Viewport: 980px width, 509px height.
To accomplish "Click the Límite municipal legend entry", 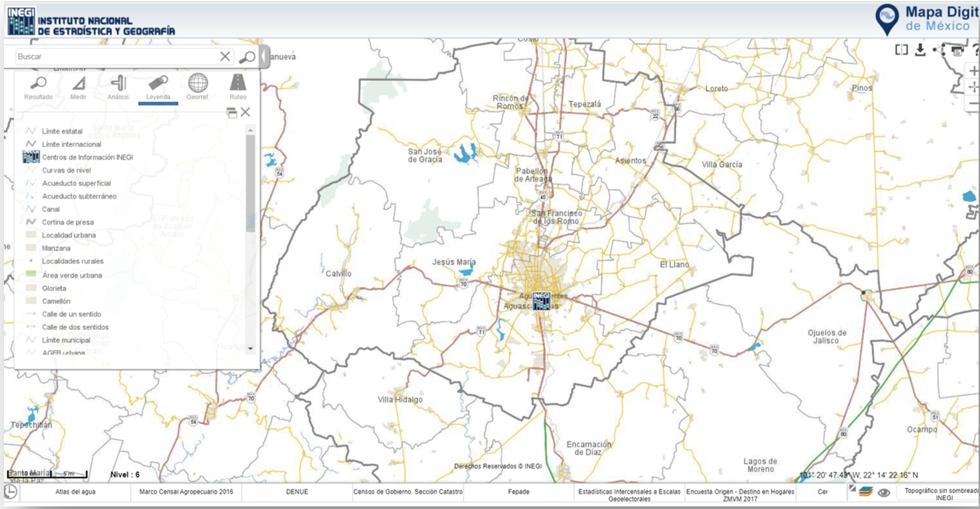I will (x=66, y=340).
